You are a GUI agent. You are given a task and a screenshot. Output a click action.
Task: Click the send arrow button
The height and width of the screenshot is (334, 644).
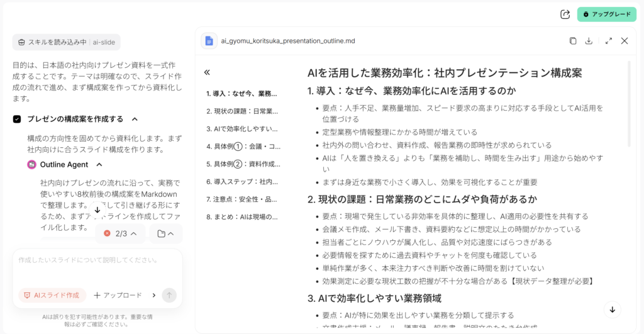(x=169, y=295)
